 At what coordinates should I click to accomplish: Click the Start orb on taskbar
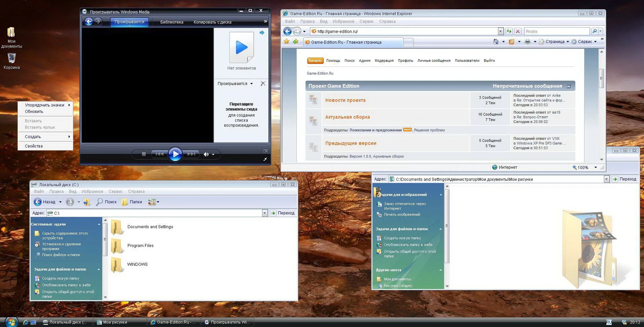point(11,322)
